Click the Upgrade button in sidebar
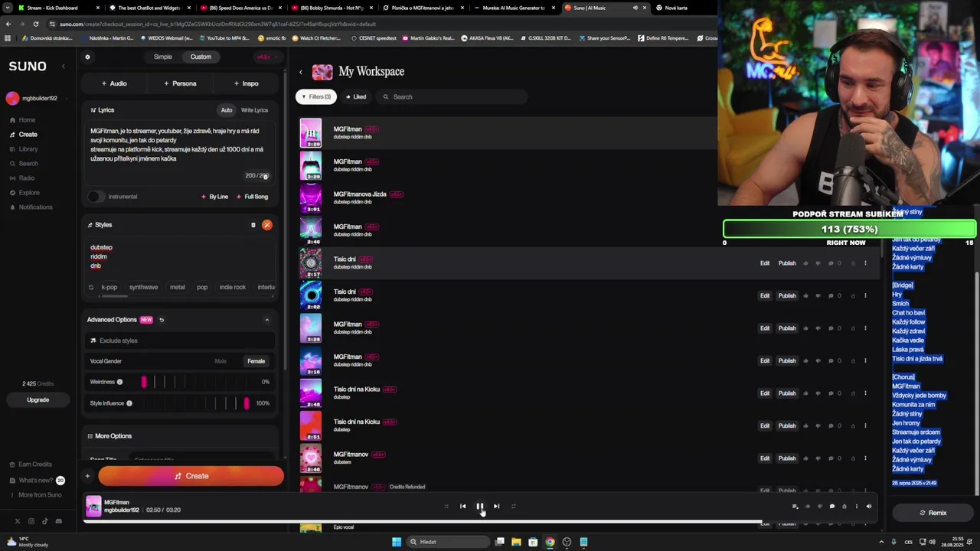The width and height of the screenshot is (980, 551). click(38, 399)
